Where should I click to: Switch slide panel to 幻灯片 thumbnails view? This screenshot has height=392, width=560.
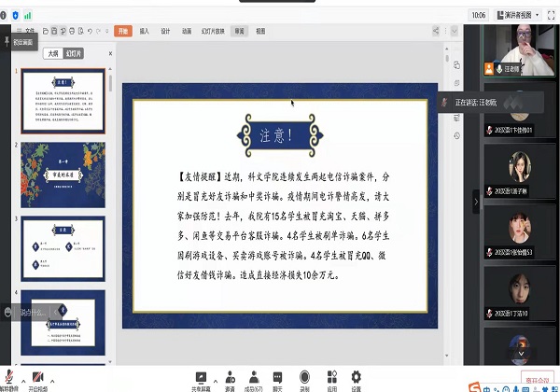point(73,53)
